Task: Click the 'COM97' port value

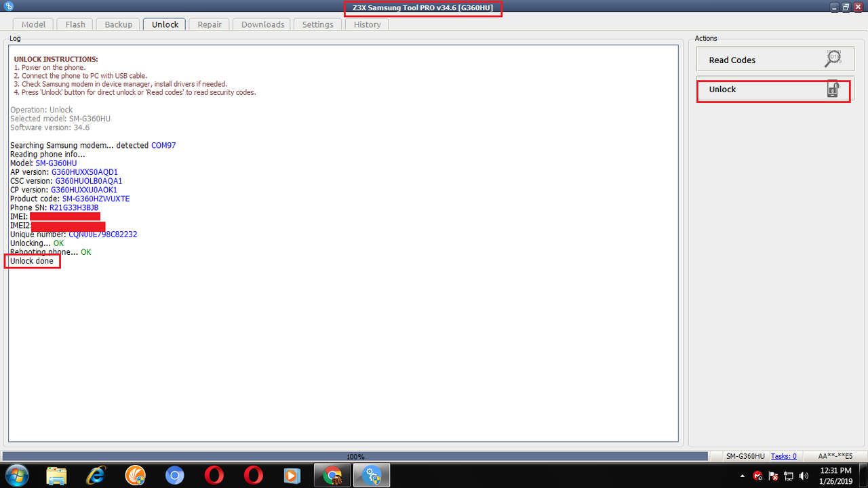Action: point(163,145)
